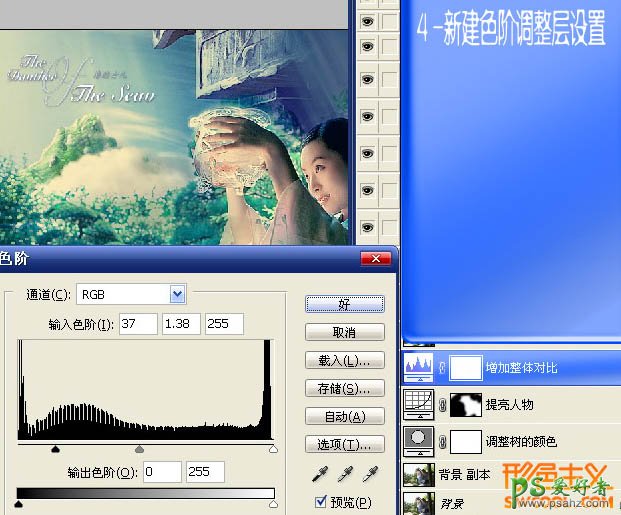Pick the white point eyedropper
Screen dimensions: 621x515
pos(370,473)
